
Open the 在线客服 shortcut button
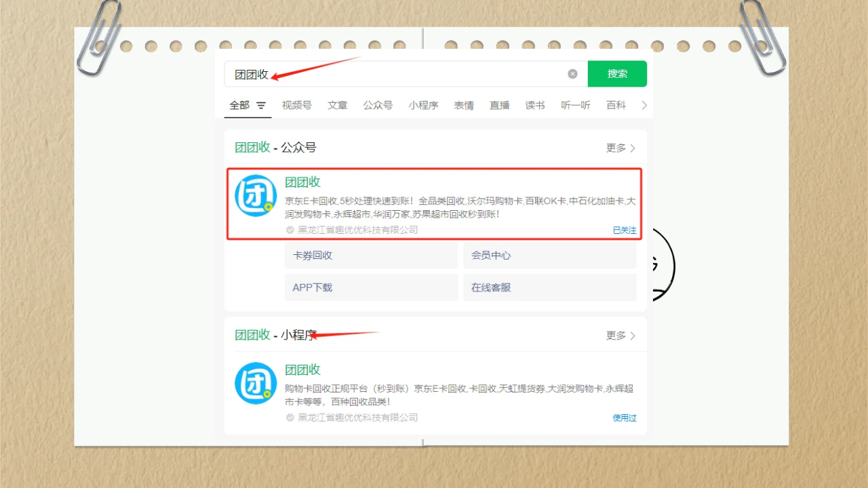click(550, 287)
